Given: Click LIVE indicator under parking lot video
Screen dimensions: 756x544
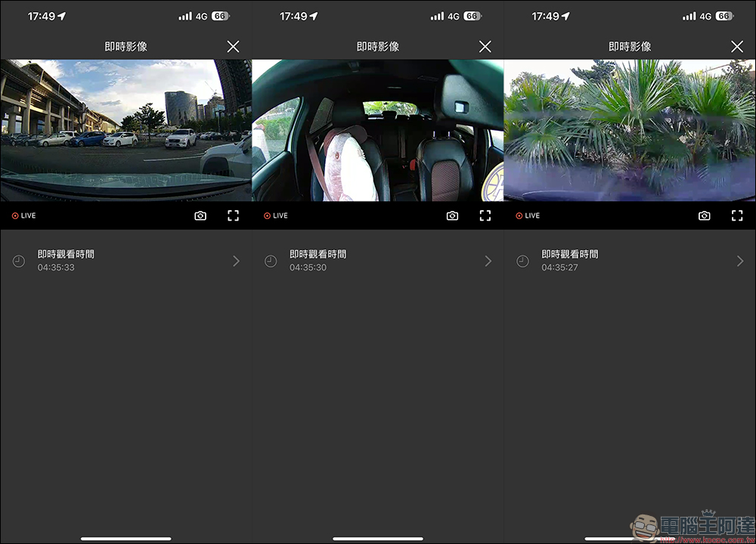Looking at the screenshot, I should (x=24, y=215).
